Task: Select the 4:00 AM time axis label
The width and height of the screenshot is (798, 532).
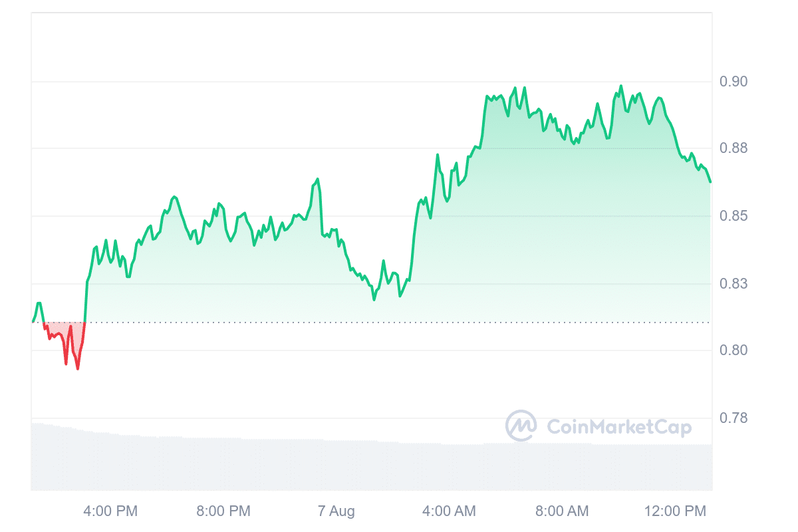Action: pos(450,511)
